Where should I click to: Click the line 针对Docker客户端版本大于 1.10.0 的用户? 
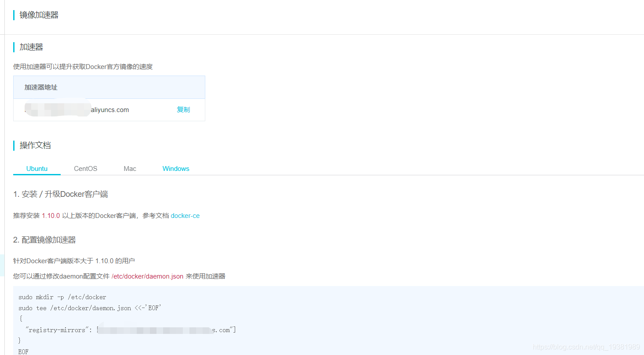point(74,261)
